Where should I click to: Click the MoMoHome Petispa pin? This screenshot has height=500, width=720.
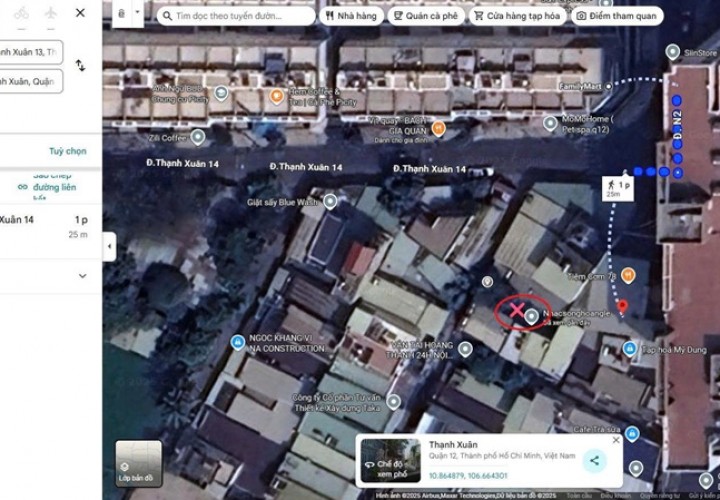click(550, 123)
